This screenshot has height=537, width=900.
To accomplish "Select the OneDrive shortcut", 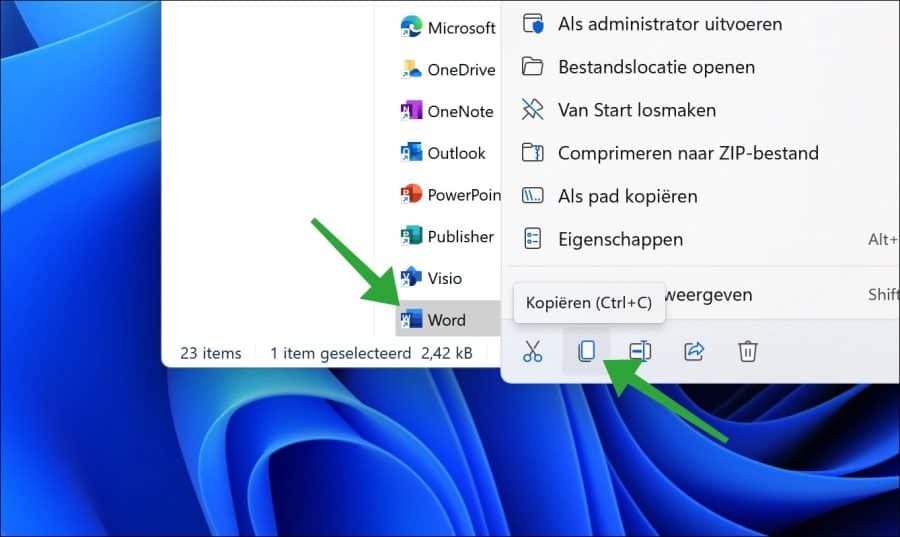I will point(448,69).
